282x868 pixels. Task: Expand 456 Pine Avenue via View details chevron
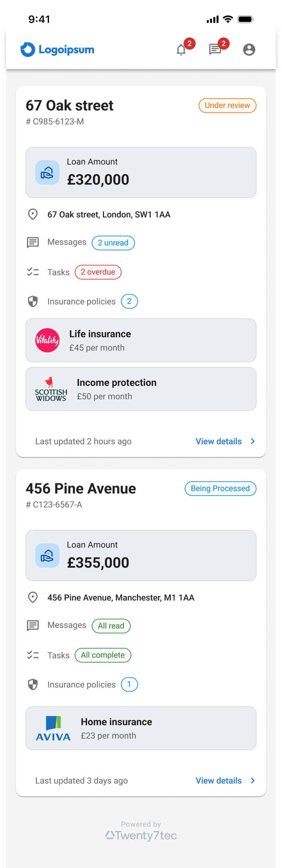pyautogui.click(x=253, y=781)
